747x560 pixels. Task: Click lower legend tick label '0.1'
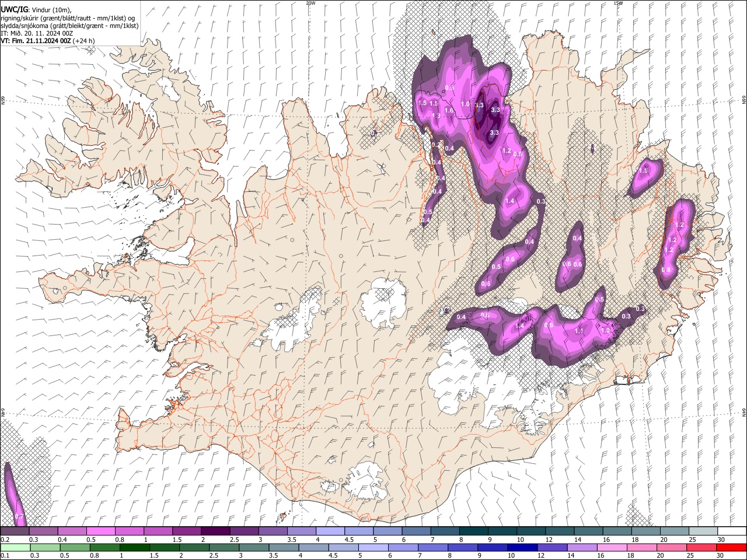click(5, 556)
